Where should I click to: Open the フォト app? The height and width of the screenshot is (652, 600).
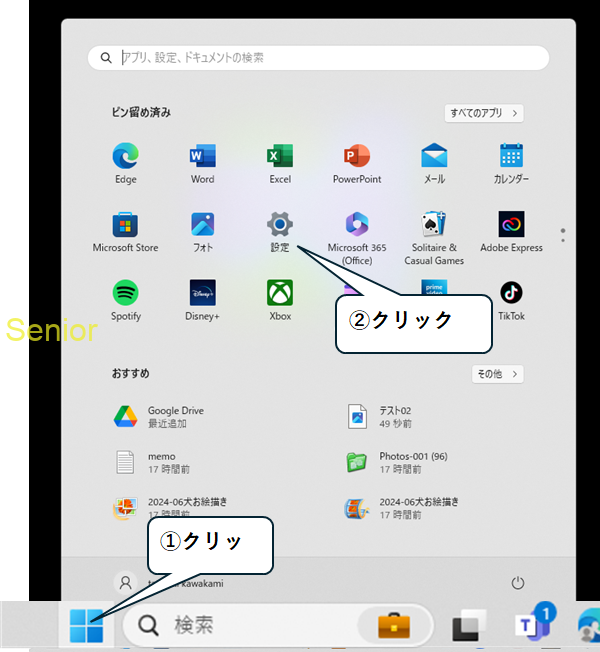point(202,225)
